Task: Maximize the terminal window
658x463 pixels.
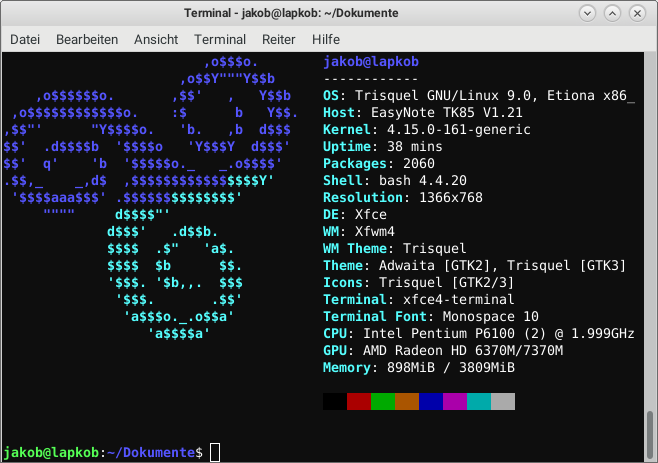Action: coord(612,13)
